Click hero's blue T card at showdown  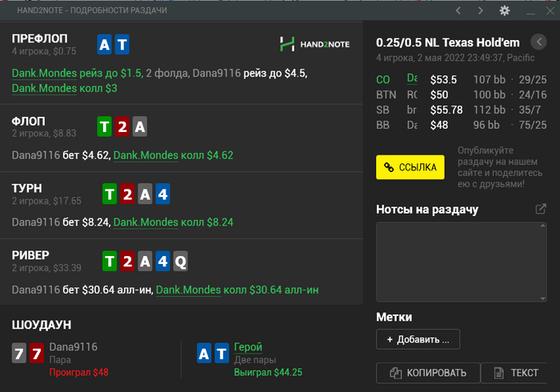222,353
